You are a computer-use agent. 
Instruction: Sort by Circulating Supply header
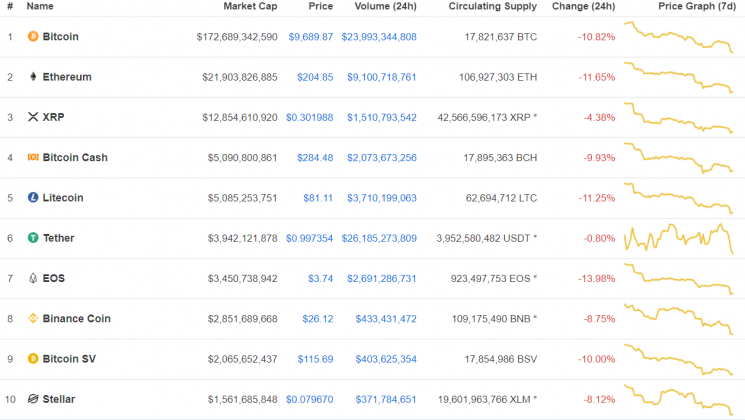coord(493,6)
